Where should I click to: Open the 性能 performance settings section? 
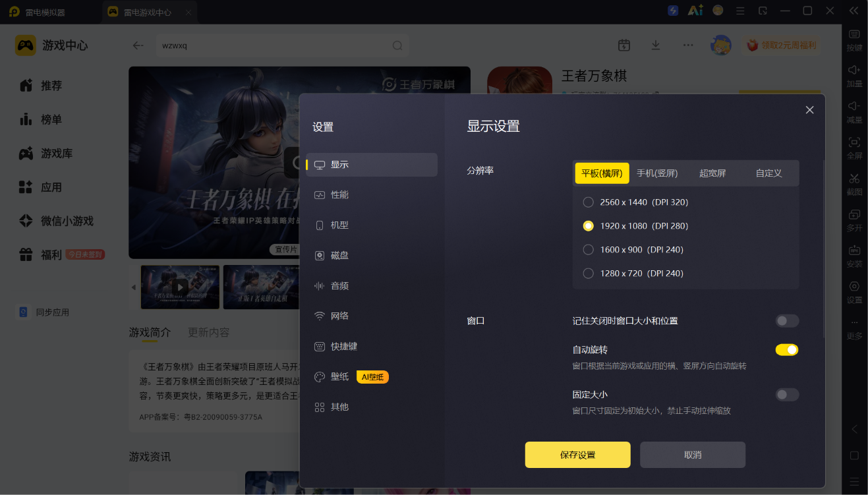[372, 195]
